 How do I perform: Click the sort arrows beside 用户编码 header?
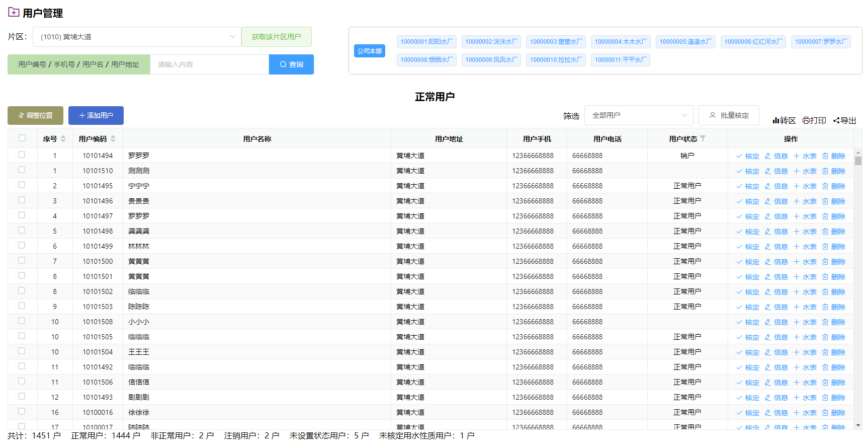(x=113, y=139)
